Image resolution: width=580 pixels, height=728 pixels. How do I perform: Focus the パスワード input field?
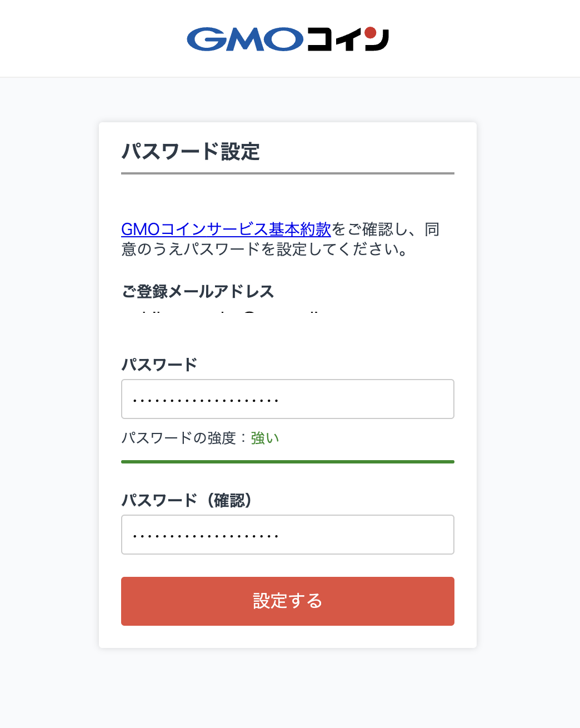(x=288, y=399)
